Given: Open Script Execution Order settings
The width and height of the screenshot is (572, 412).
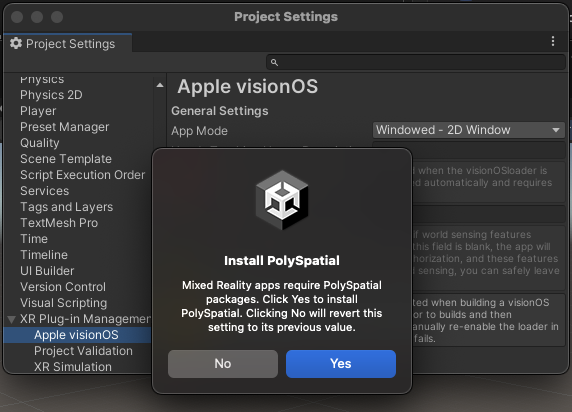Looking at the screenshot, I should [x=82, y=175].
